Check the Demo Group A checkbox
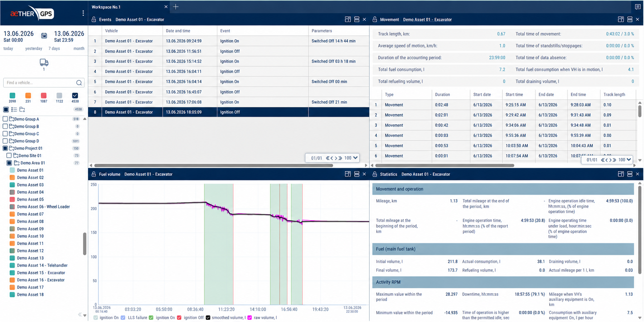Screen dimensions: 644x322 coord(5,119)
